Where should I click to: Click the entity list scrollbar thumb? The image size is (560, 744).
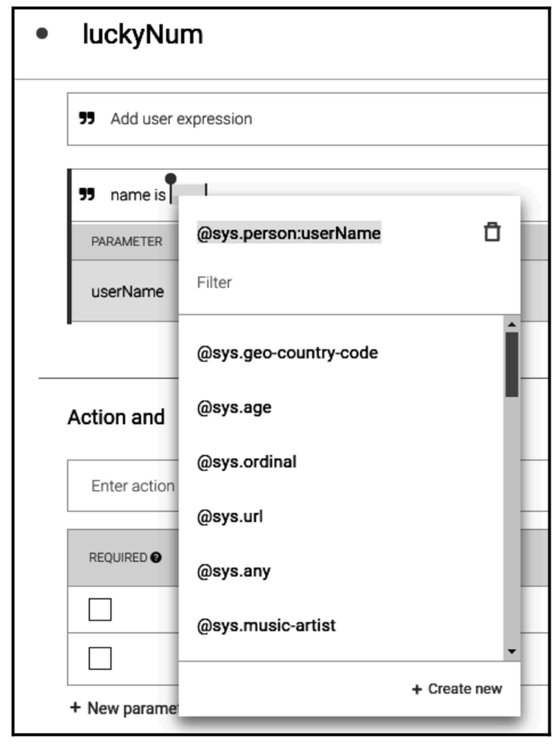(x=512, y=364)
